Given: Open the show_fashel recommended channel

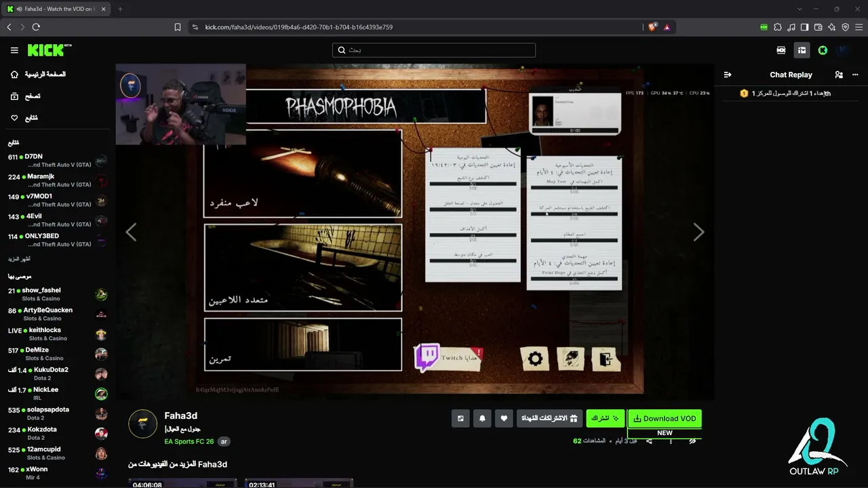Looking at the screenshot, I should (x=58, y=294).
